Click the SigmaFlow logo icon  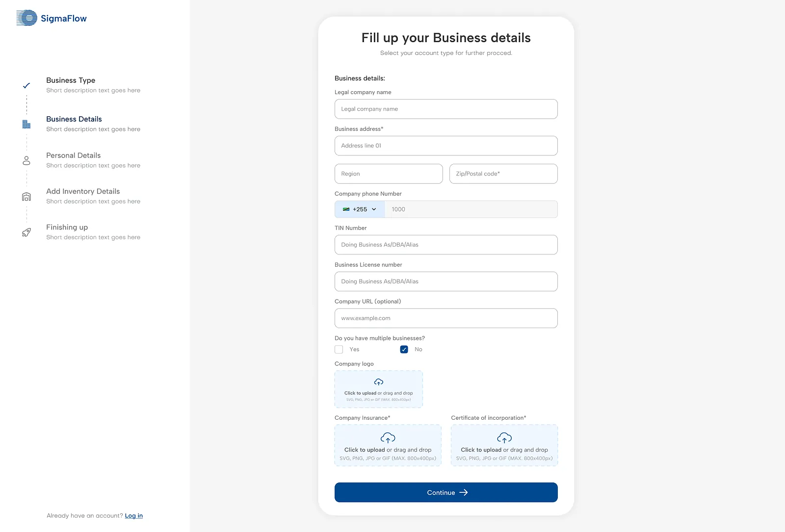coord(26,18)
